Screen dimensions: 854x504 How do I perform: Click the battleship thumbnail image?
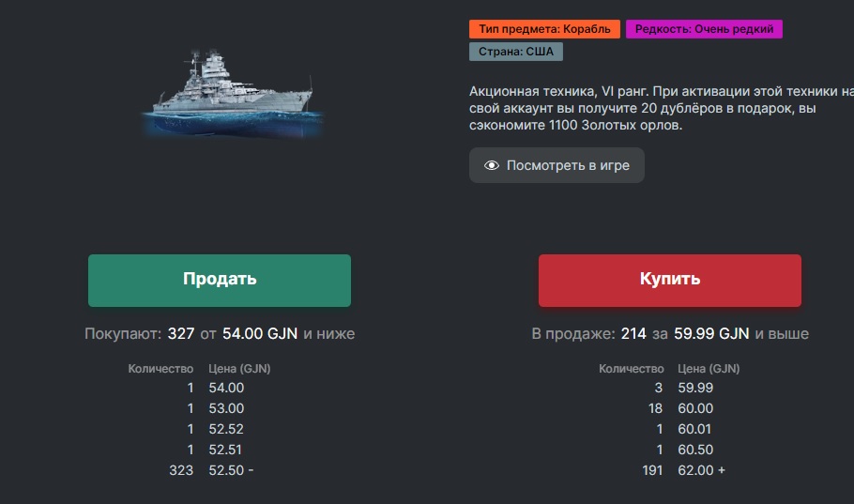[x=233, y=94]
